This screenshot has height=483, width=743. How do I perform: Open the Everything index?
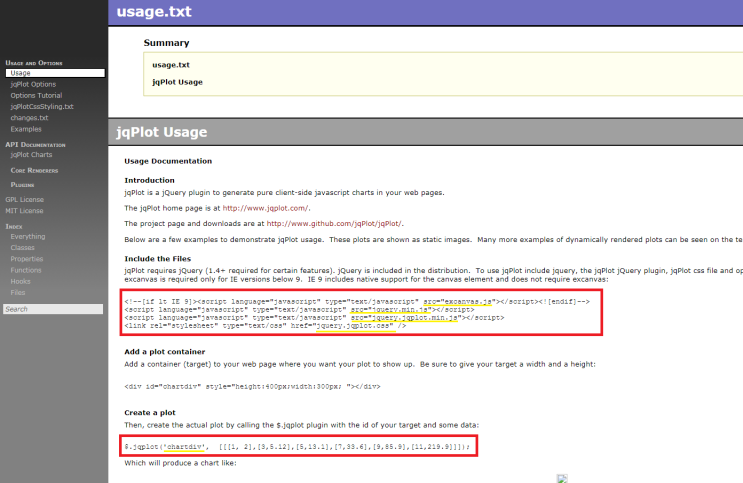28,237
